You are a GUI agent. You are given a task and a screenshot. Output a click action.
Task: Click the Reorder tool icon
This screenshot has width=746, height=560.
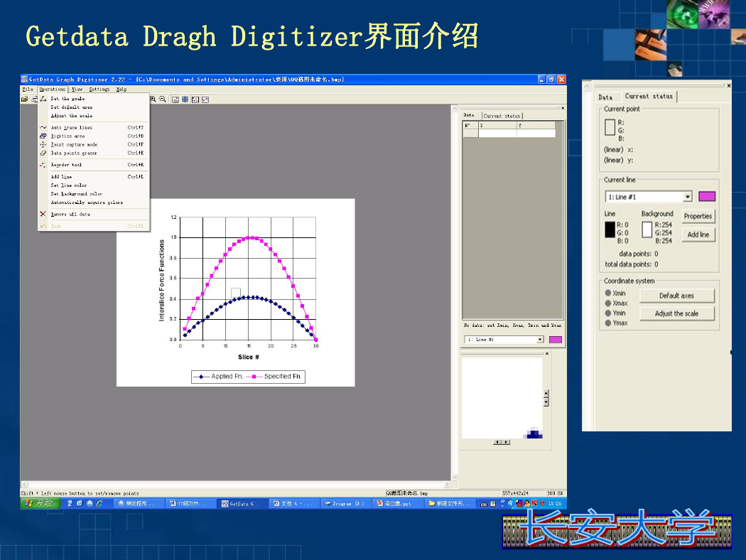[x=43, y=165]
